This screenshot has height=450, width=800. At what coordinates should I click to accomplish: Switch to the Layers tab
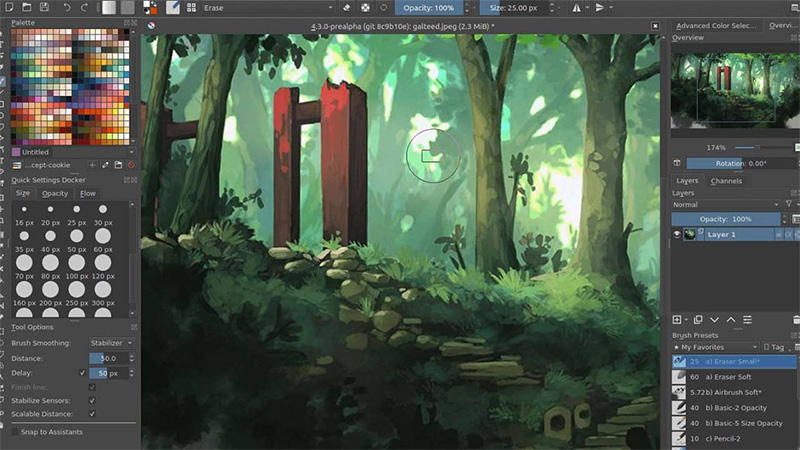pyautogui.click(x=687, y=181)
